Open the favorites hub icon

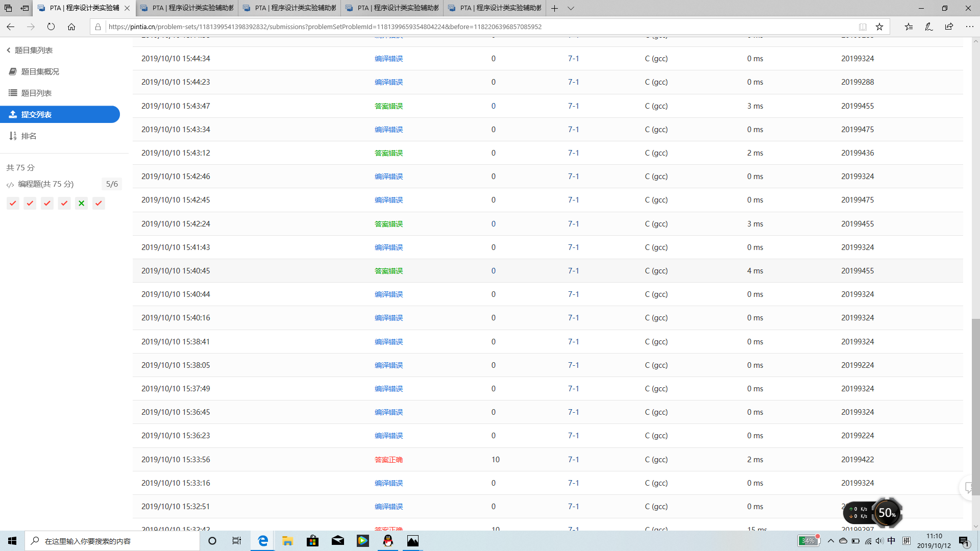(x=909, y=27)
